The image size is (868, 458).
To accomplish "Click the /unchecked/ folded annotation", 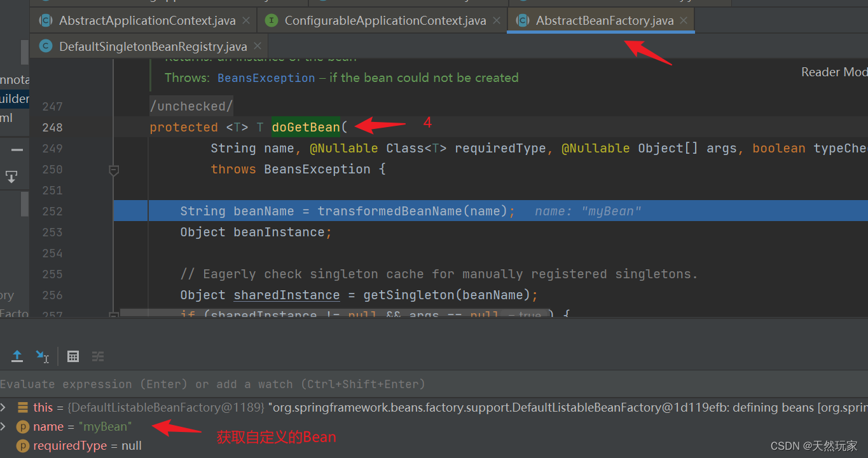I will click(x=191, y=106).
